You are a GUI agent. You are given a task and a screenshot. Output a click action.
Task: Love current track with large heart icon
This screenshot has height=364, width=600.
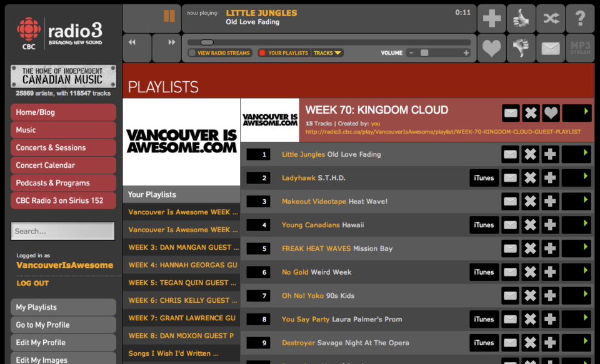pyautogui.click(x=492, y=48)
